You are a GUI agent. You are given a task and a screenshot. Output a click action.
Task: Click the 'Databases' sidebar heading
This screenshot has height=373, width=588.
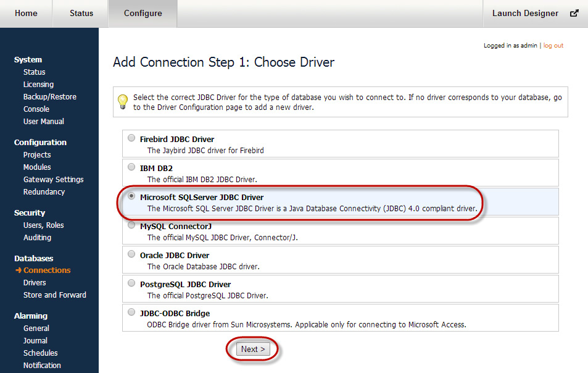coord(33,259)
